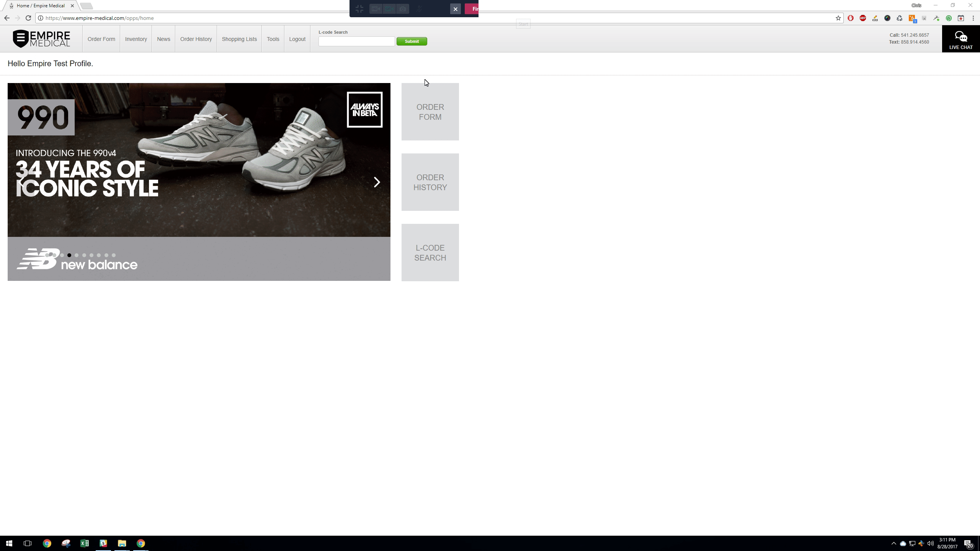Click the cloud sync tray icon
The width and height of the screenshot is (980, 551).
coord(903,543)
